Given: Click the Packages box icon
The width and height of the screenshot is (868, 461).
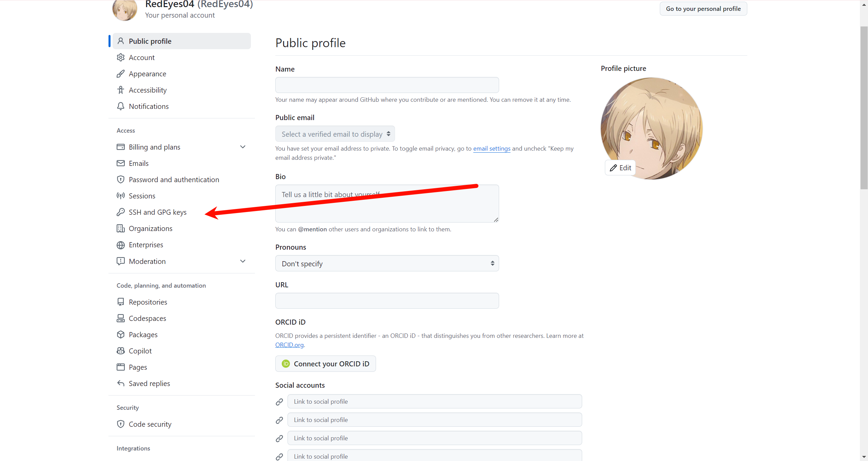Looking at the screenshot, I should tap(121, 334).
